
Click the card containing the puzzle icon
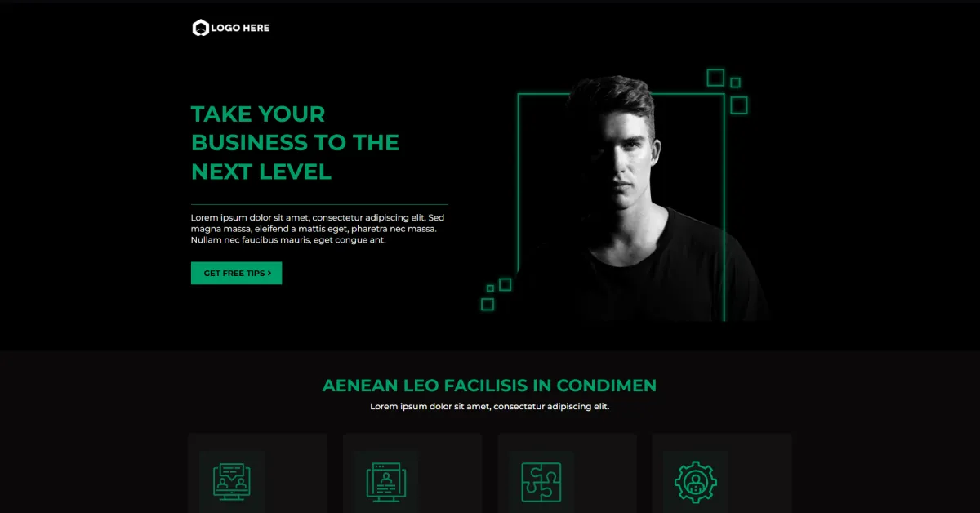tap(567, 474)
